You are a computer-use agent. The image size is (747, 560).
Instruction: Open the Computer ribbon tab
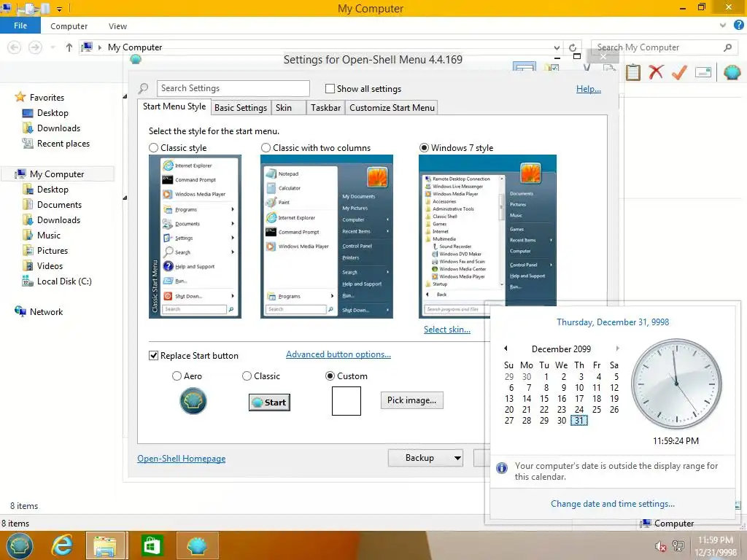pos(69,26)
